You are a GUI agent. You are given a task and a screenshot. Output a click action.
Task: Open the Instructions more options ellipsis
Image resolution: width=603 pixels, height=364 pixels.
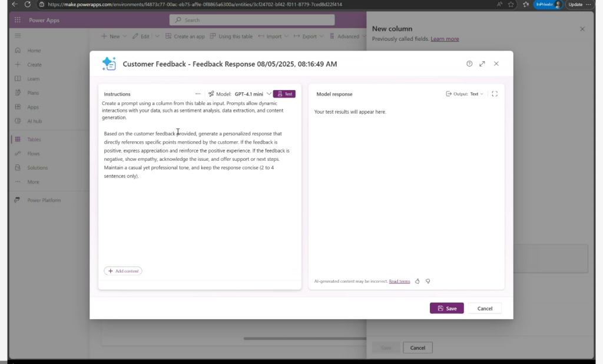click(x=198, y=94)
